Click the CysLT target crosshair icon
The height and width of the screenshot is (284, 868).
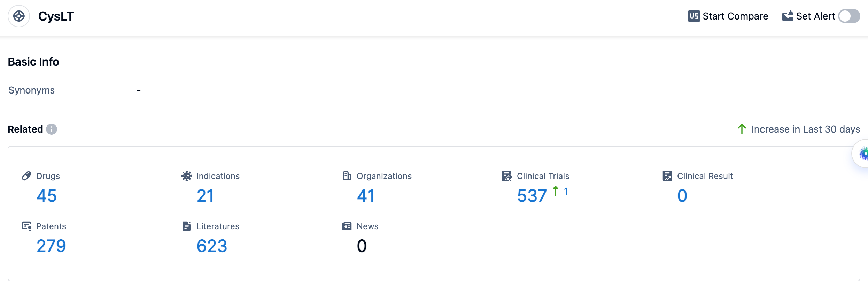click(19, 16)
